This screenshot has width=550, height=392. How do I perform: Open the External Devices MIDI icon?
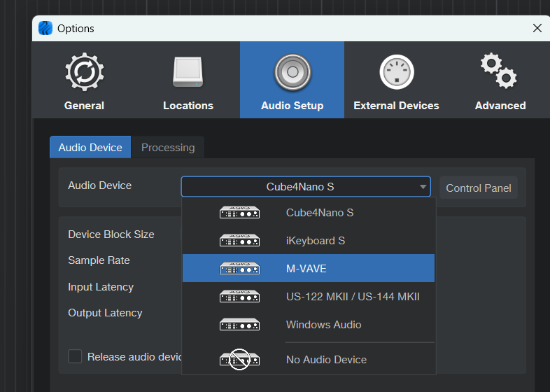(x=396, y=73)
